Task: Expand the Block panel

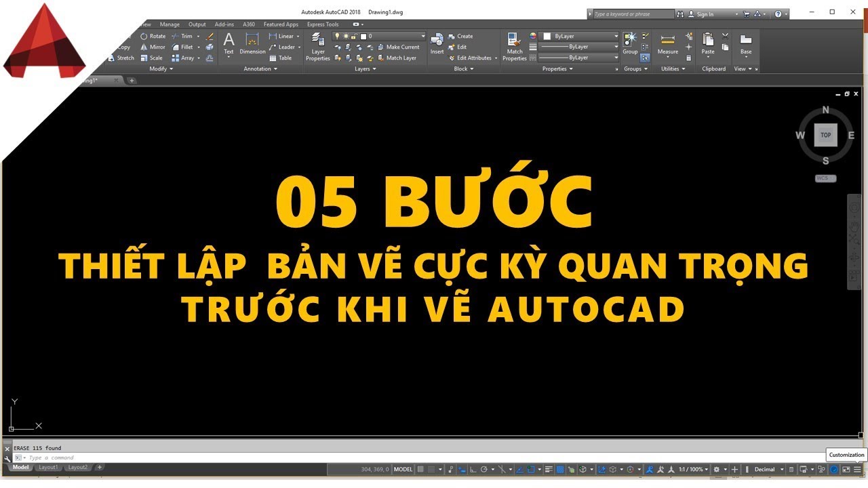Action: coord(464,68)
